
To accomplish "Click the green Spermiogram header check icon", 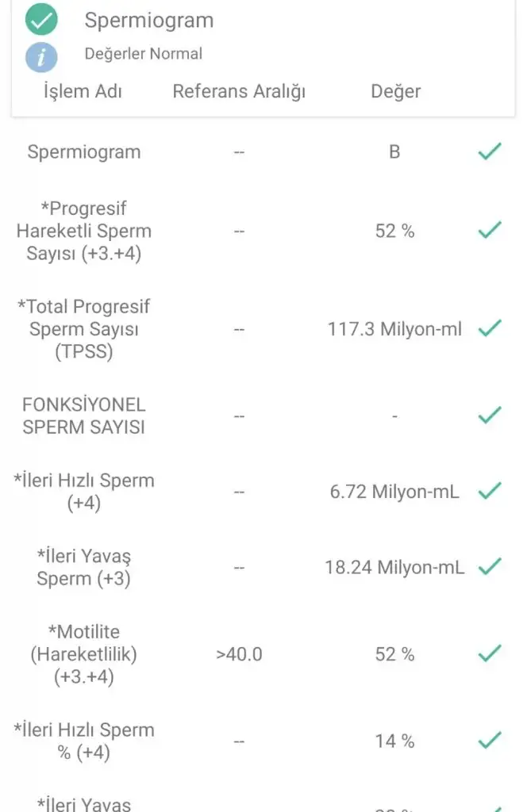I will [41, 20].
